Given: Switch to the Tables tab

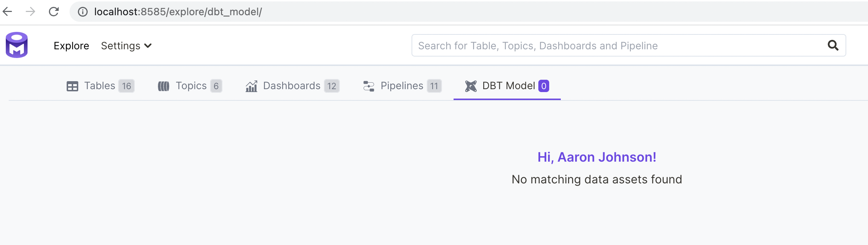Looking at the screenshot, I should (99, 86).
